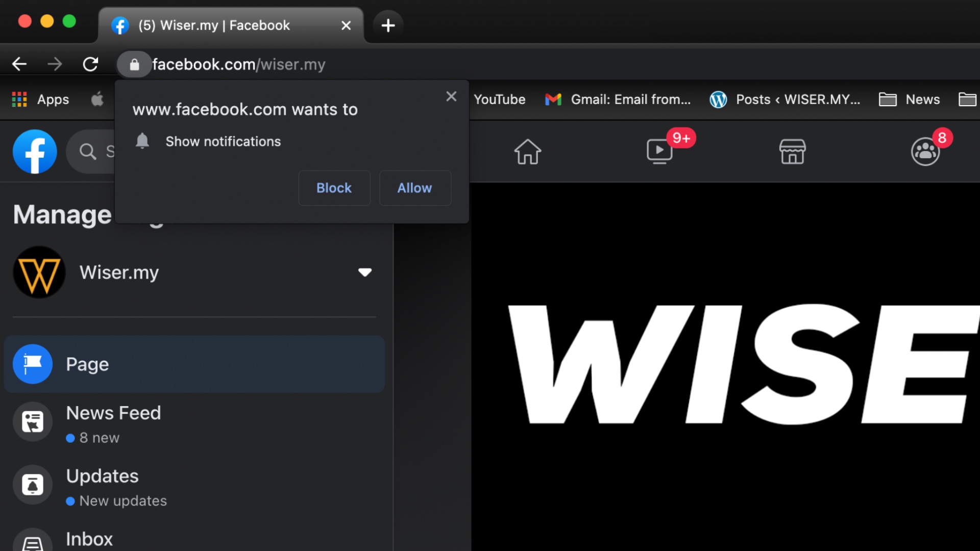Reload the page with refresh icon
This screenshot has height=551, width=980.
90,64
